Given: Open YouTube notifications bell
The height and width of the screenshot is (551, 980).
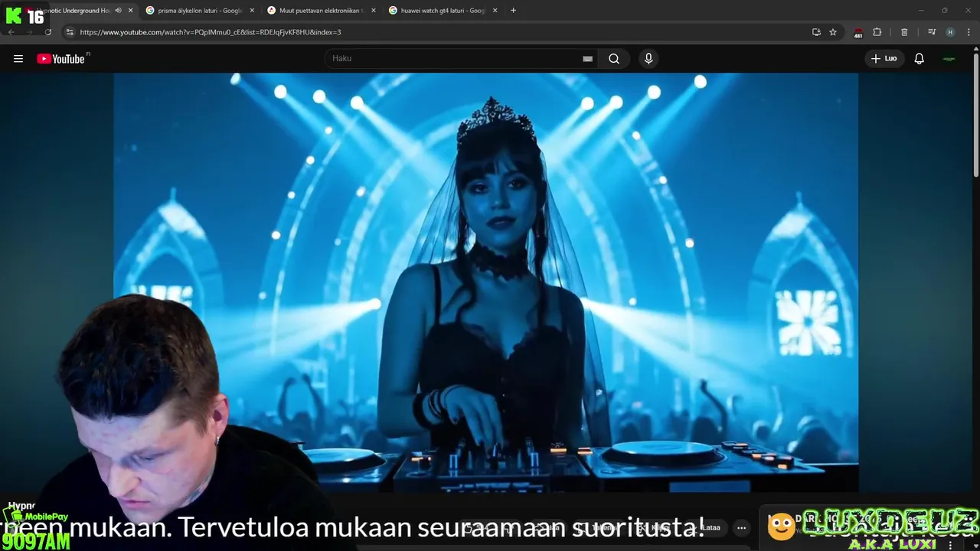Looking at the screenshot, I should [x=920, y=59].
